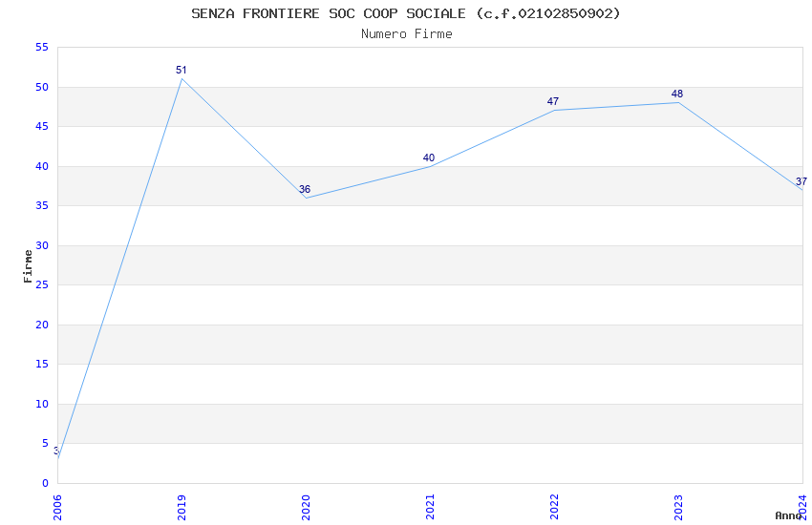This screenshot has height=525, width=812.
Task: Click the vertical axis title Firme
Action: 28,266
